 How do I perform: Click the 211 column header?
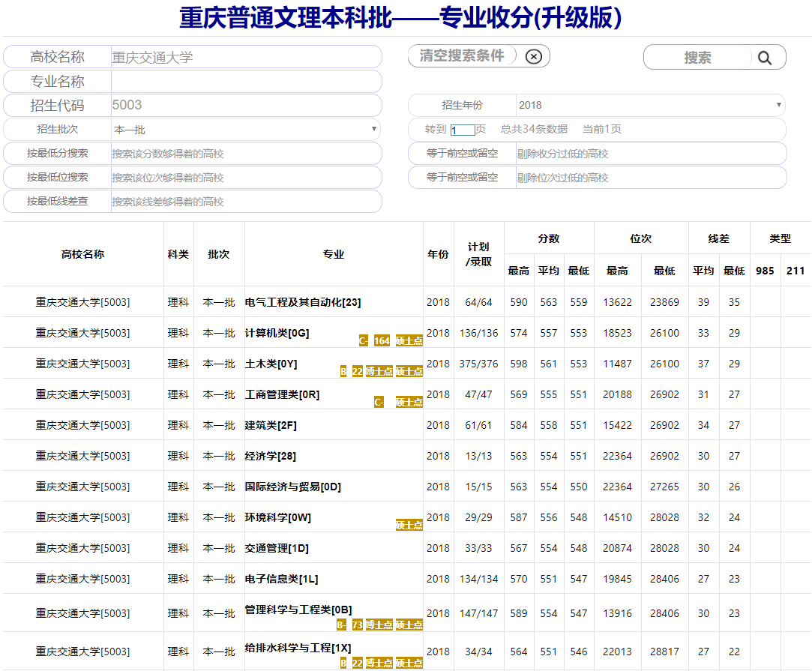pos(796,271)
